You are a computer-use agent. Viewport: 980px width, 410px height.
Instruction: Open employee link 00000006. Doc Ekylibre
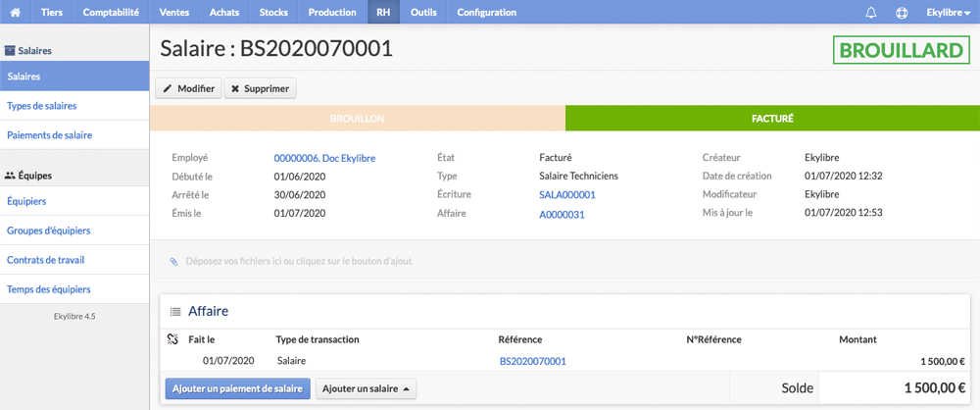(325, 158)
